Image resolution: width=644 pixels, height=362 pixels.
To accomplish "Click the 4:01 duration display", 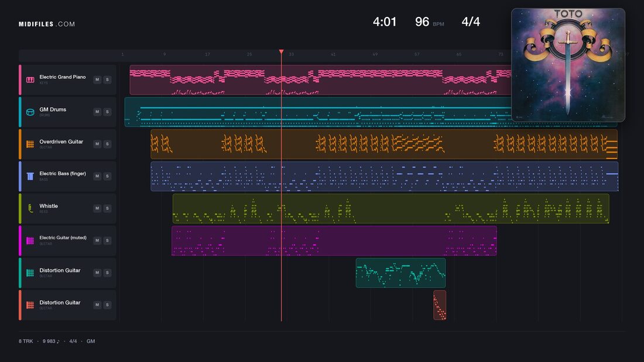I will pyautogui.click(x=385, y=22).
